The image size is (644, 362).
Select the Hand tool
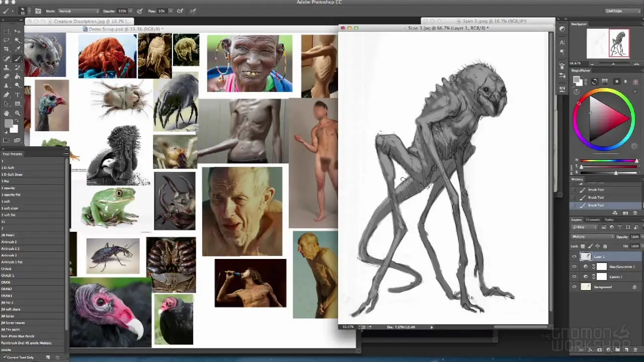click(7, 113)
